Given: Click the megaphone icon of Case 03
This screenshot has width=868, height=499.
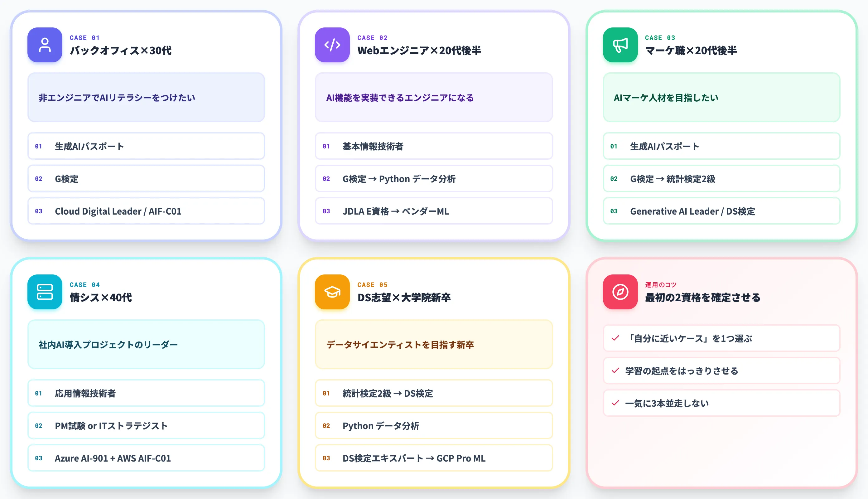Looking at the screenshot, I should pyautogui.click(x=620, y=45).
